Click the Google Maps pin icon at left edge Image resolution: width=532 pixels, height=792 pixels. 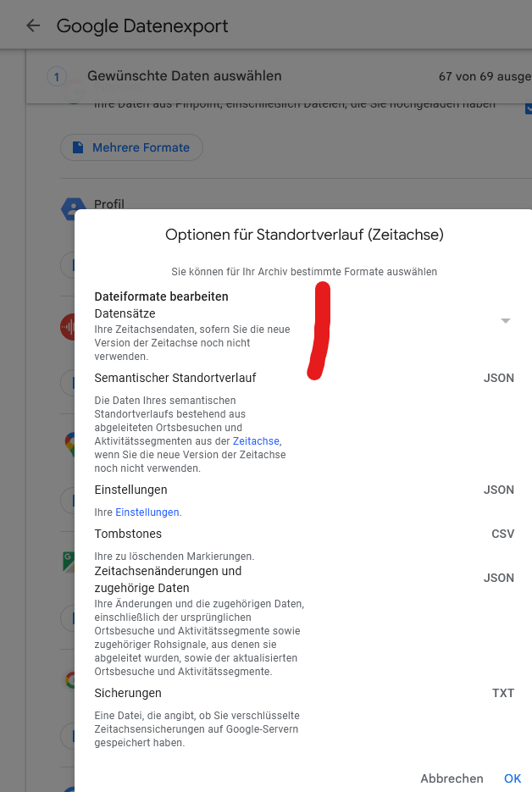69,445
